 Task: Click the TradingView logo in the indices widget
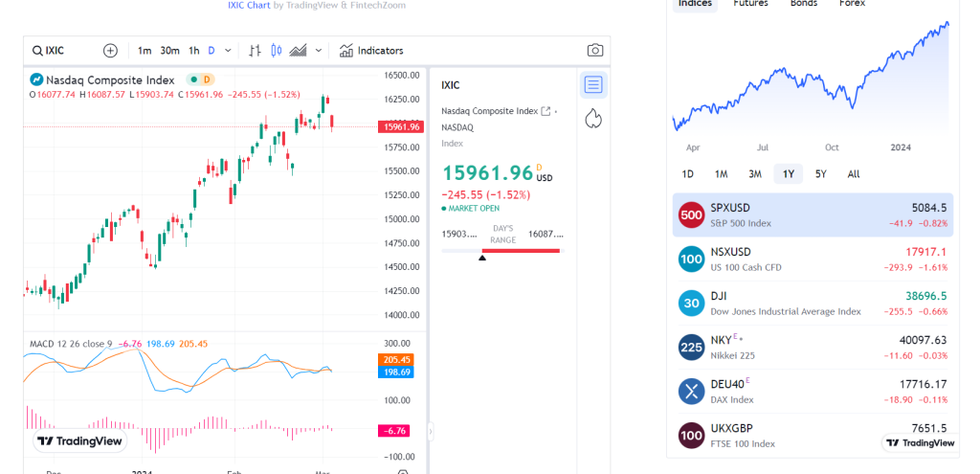pos(921,442)
